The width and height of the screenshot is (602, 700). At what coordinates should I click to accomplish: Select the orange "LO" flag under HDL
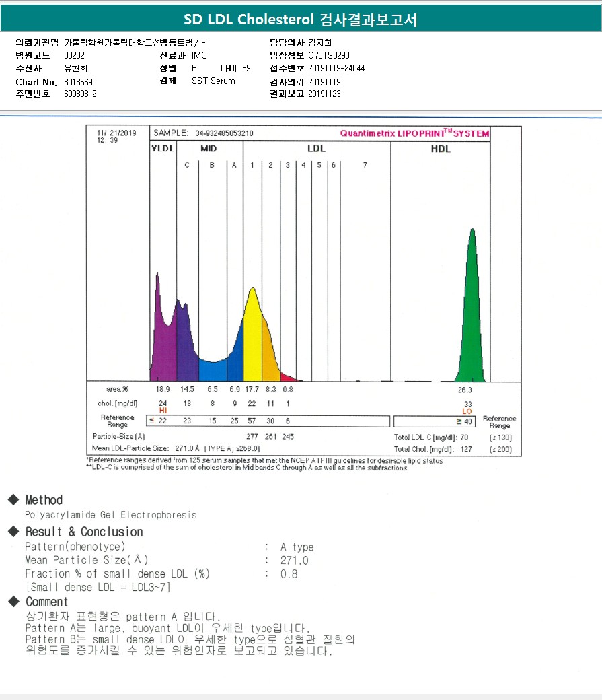467,411
